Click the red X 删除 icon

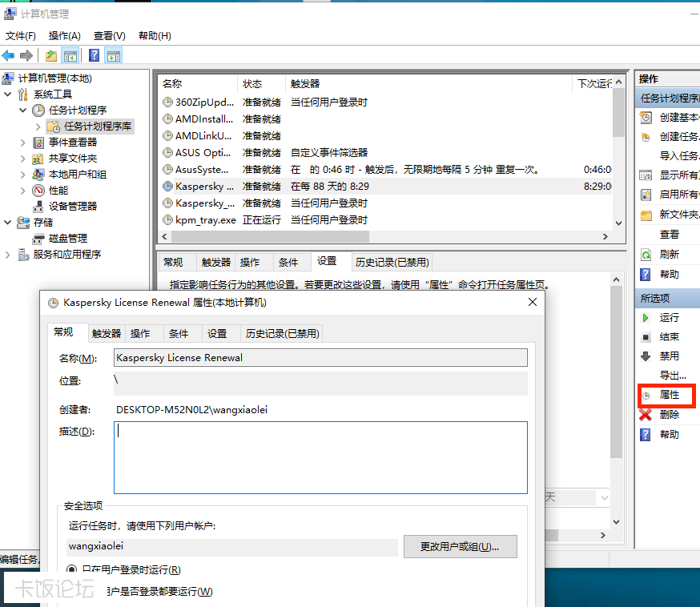tap(646, 414)
